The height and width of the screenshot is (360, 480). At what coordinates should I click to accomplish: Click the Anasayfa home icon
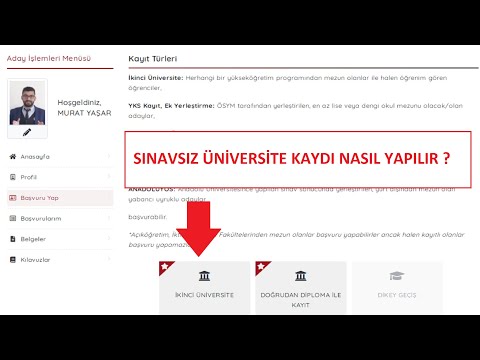pyautogui.click(x=13, y=156)
